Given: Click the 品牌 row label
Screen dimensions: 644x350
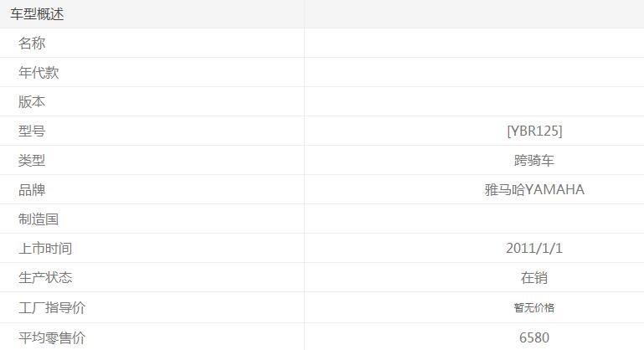Looking at the screenshot, I should (x=32, y=190).
